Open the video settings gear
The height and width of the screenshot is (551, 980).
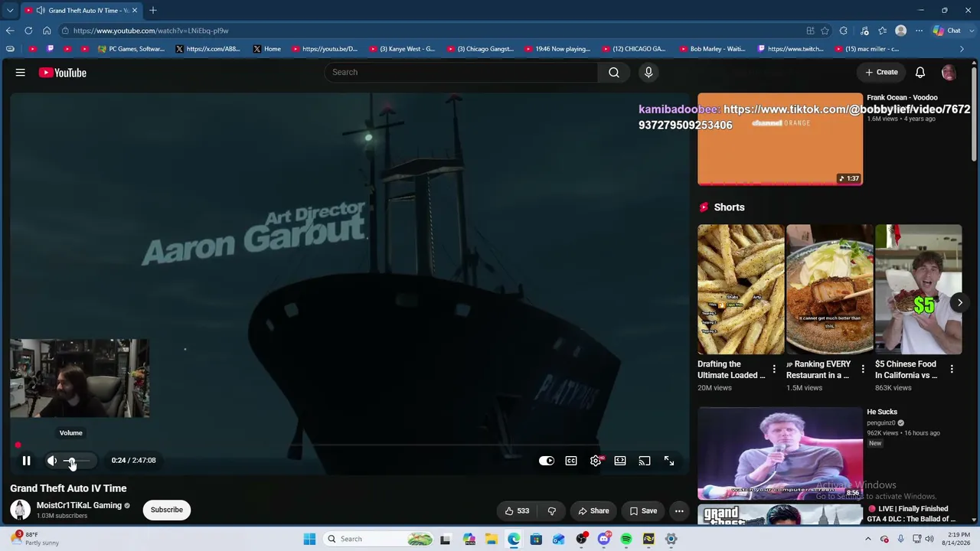point(596,461)
